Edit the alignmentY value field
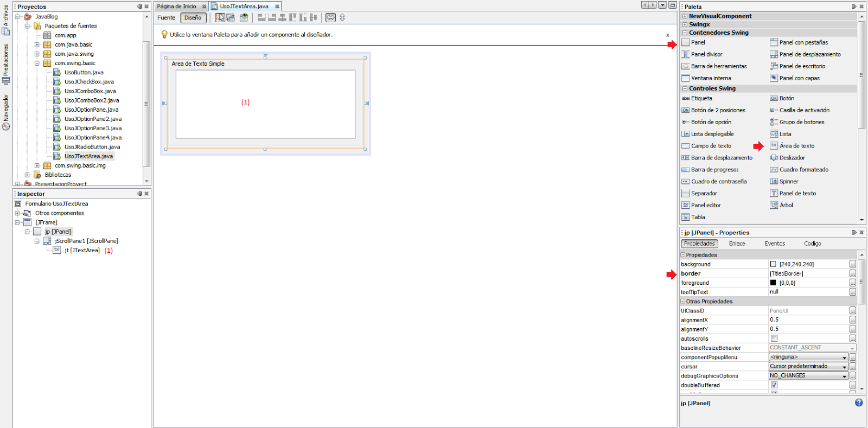Screen dimensions: 868x428 tap(808, 329)
